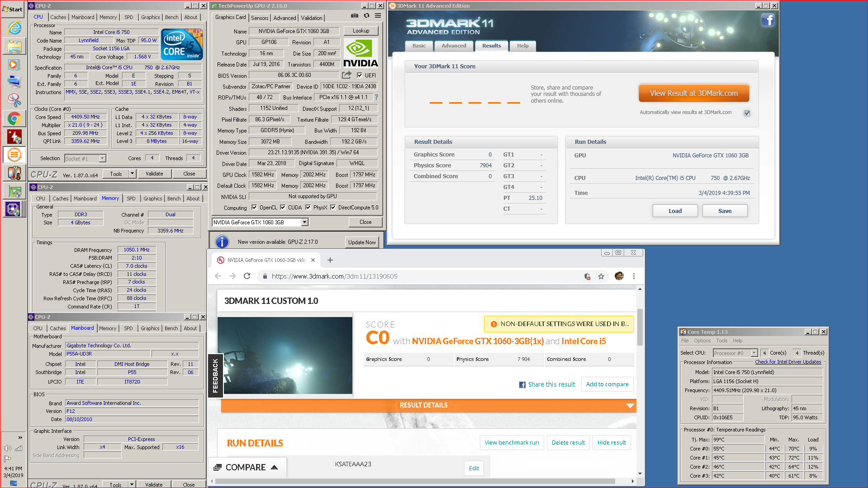Launch Windows Media Player from the taskbar

point(14,64)
